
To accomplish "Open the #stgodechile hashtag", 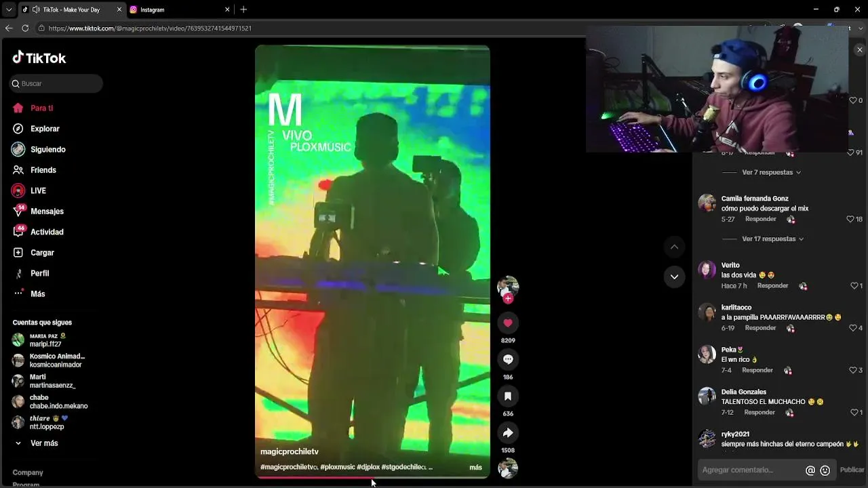I will [x=404, y=467].
